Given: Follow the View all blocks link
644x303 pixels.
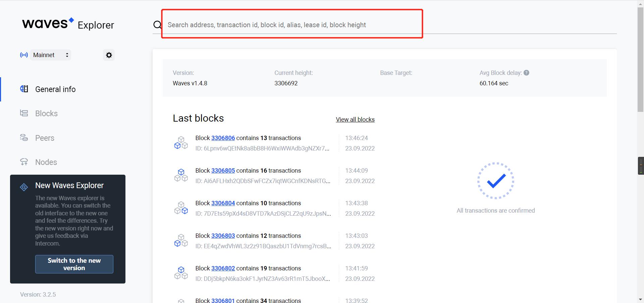Looking at the screenshot, I should (x=355, y=120).
